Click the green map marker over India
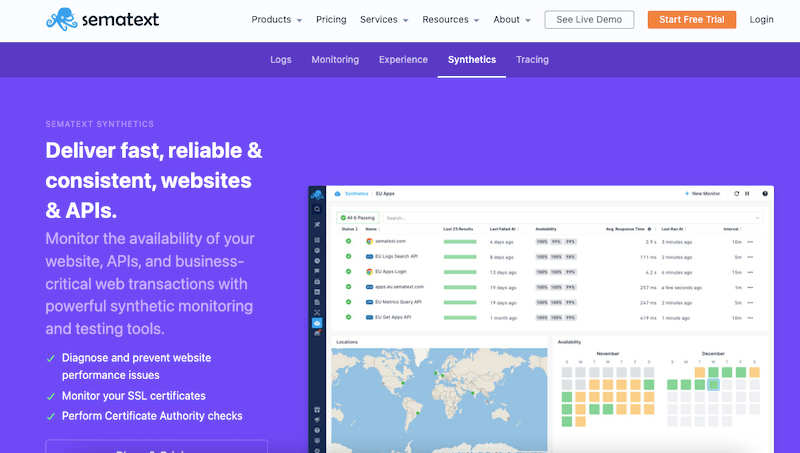The height and width of the screenshot is (453, 800). coord(473,393)
